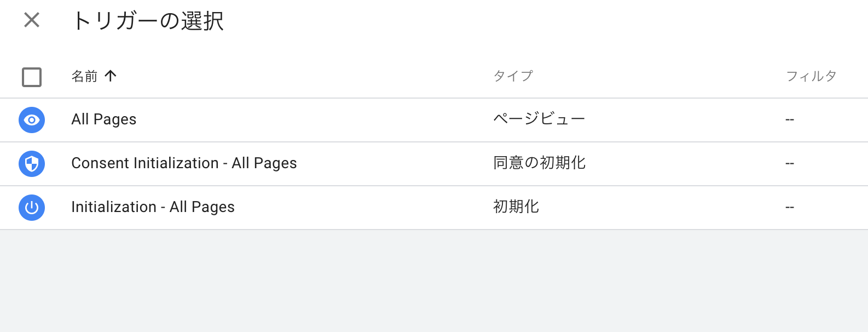The height and width of the screenshot is (332, 868).
Task: Click the pageview eye icon for All Pages
Action: [31, 119]
